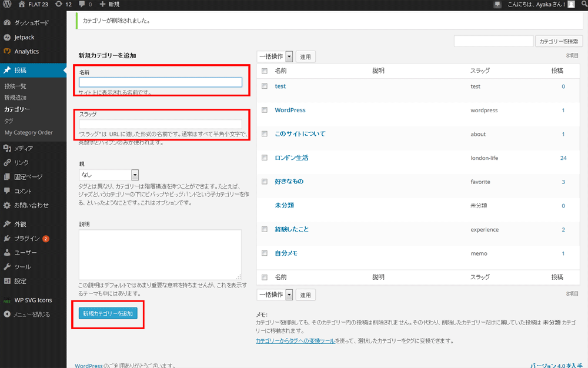This screenshot has height=368, width=588.
Task: Open the タグ submenu item
Action: point(9,121)
